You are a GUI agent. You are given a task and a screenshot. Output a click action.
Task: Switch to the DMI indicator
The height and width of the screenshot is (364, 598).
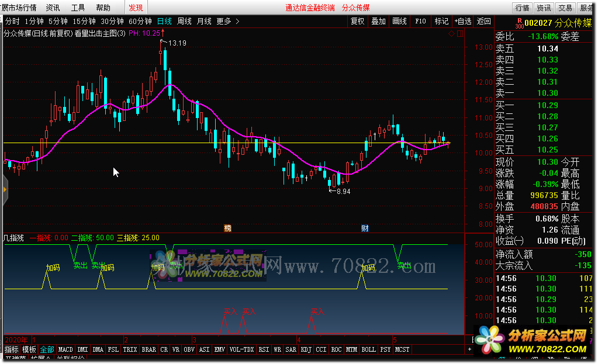[83, 349]
